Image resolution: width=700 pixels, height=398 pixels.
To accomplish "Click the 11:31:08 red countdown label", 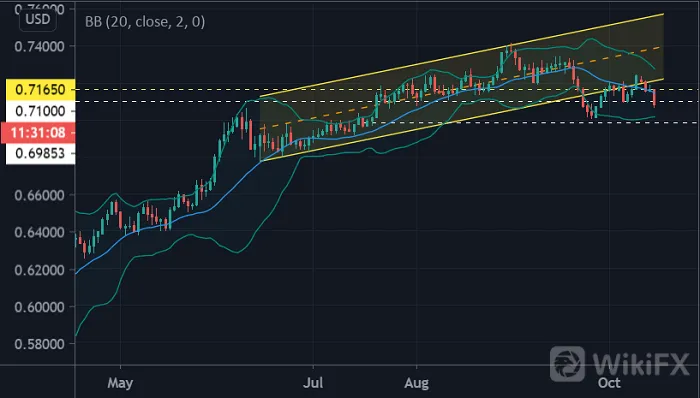I will point(38,133).
